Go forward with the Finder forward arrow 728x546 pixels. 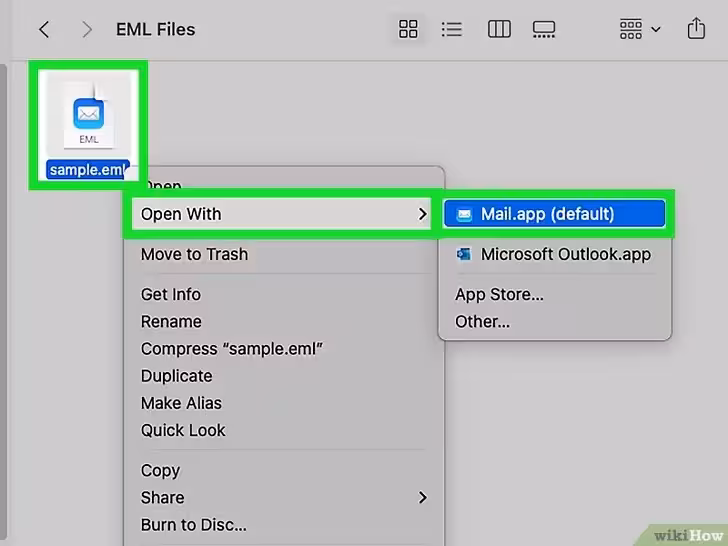87,30
